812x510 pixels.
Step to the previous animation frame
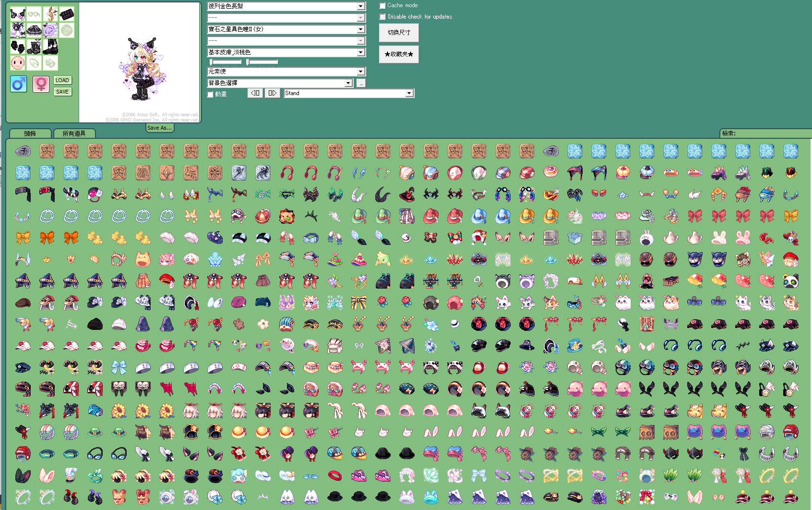point(255,93)
